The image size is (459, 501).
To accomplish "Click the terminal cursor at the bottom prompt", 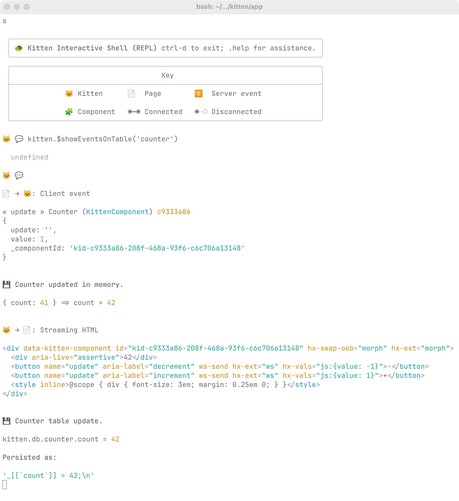I will pyautogui.click(x=4, y=485).
